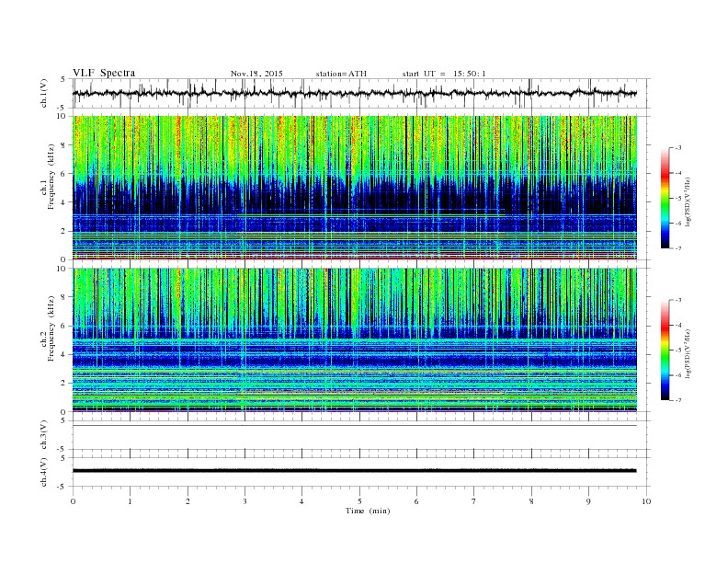This screenshot has height=563, width=728.
Task: Click the '-7' label on lower colorbar
Action: coord(678,400)
